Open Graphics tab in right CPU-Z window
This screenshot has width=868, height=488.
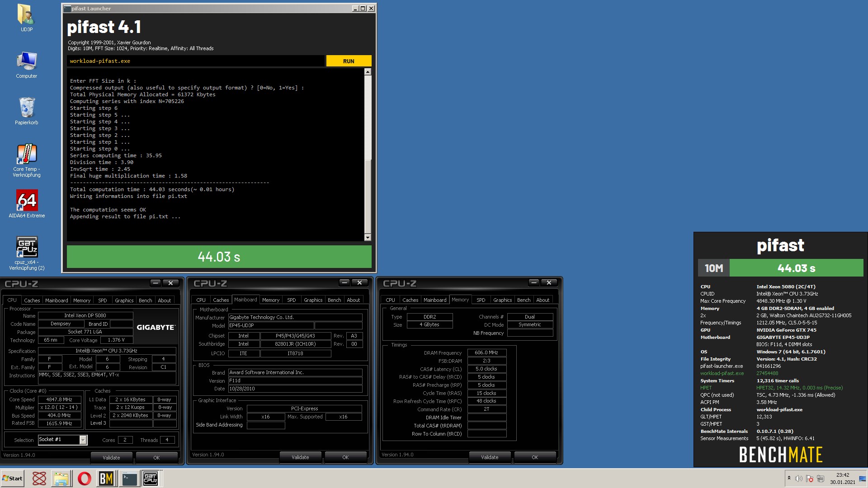[x=502, y=300]
